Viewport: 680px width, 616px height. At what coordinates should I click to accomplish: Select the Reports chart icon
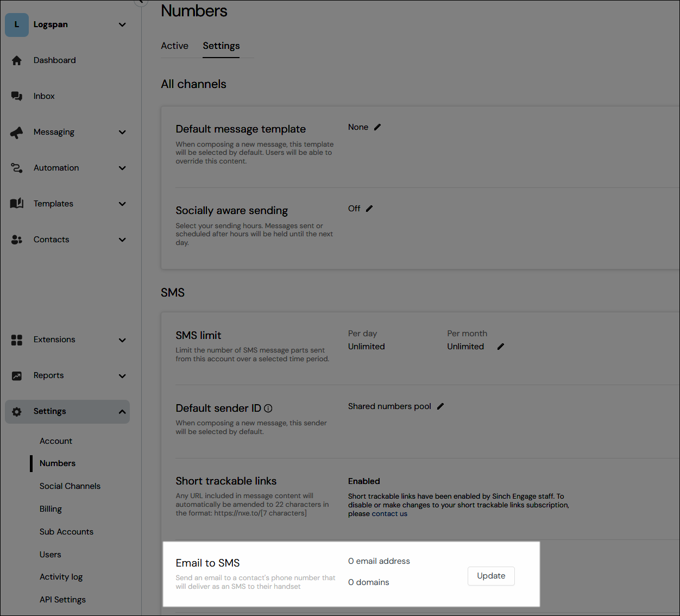[x=17, y=375]
